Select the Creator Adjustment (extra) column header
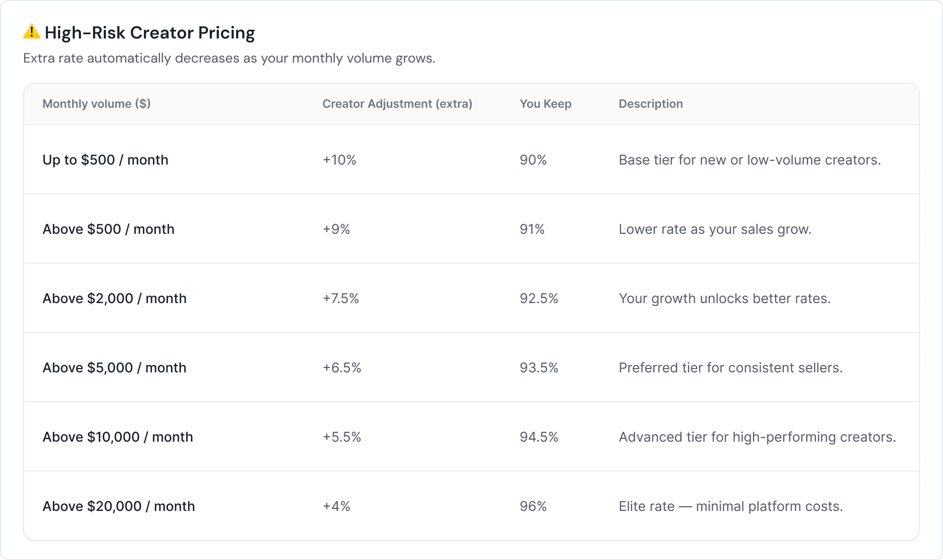943x560 pixels. [397, 104]
